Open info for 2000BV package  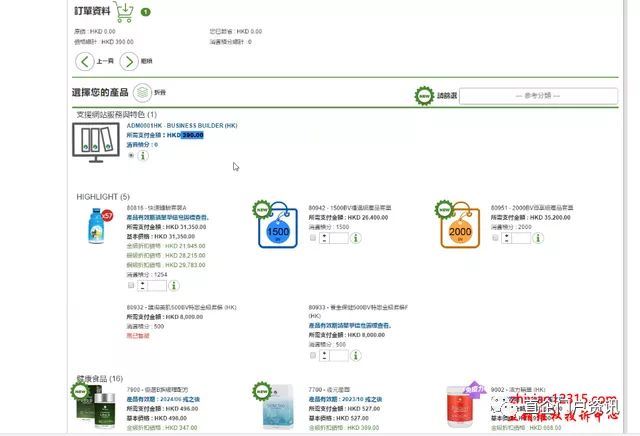(x=538, y=238)
